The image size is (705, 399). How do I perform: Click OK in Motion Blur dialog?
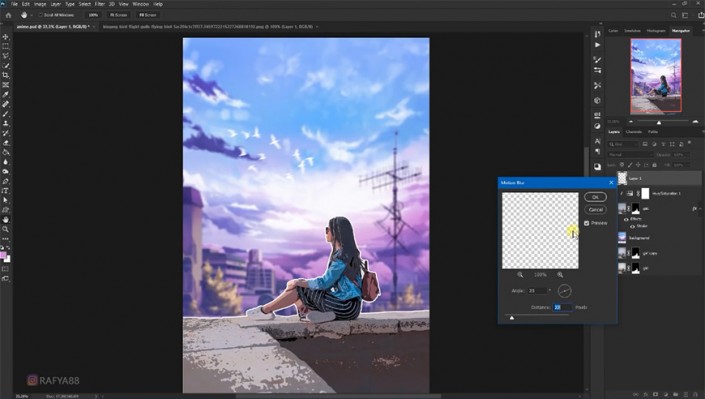pos(595,197)
